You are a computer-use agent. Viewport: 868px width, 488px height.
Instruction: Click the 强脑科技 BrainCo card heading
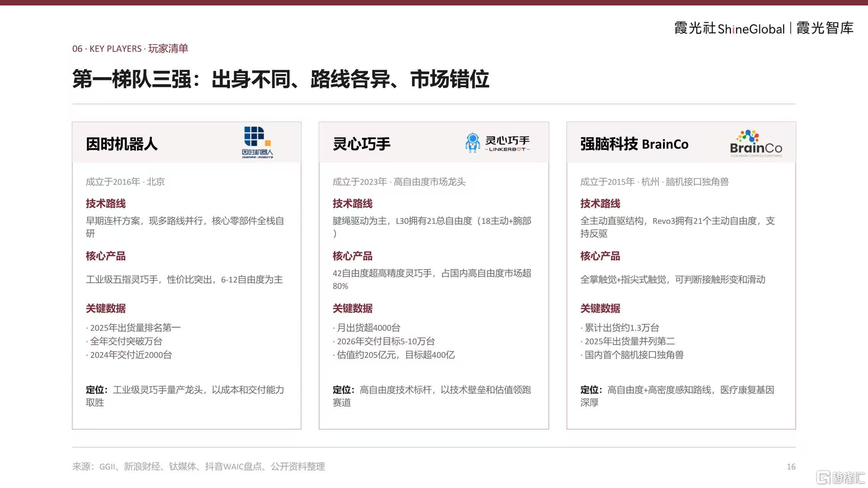point(634,144)
